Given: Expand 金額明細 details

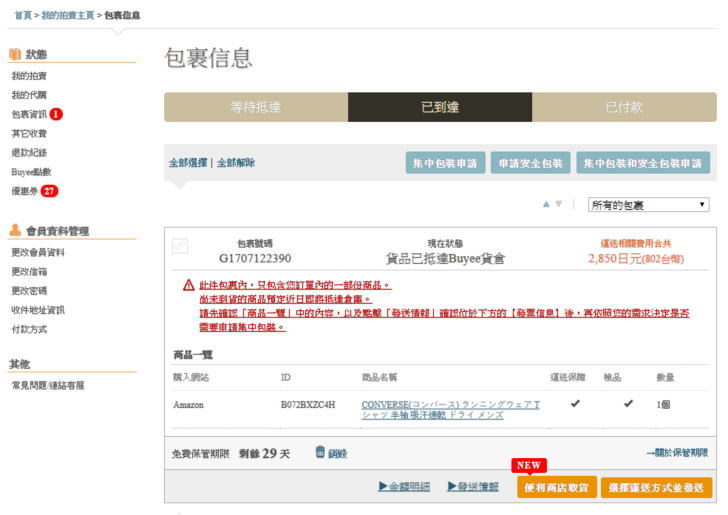Looking at the screenshot, I should (404, 487).
